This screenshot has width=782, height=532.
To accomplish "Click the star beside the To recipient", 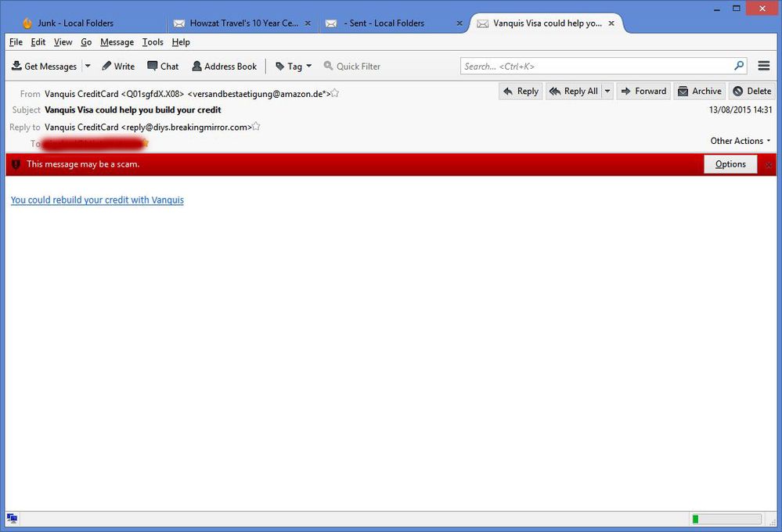I will point(145,143).
